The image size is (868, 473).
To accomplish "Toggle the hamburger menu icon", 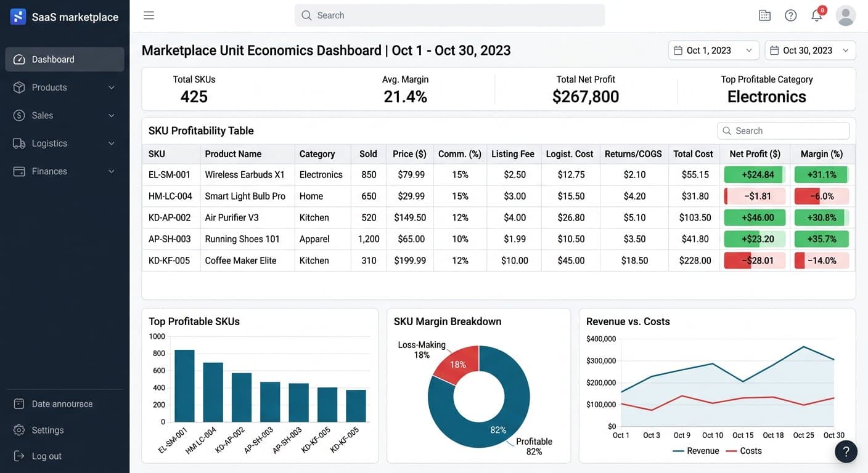I will [149, 15].
